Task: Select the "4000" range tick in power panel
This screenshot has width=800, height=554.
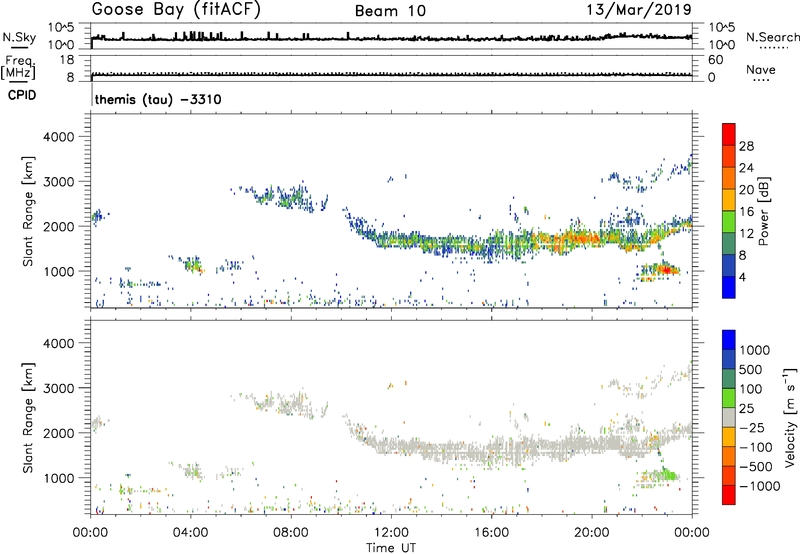Action: pyautogui.click(x=59, y=137)
